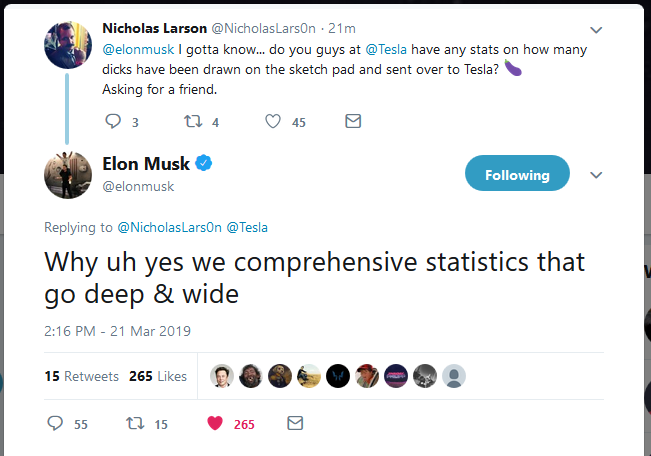651x456 pixels.
Task: Reply to Elon Musk's tweet
Action: coord(55,423)
